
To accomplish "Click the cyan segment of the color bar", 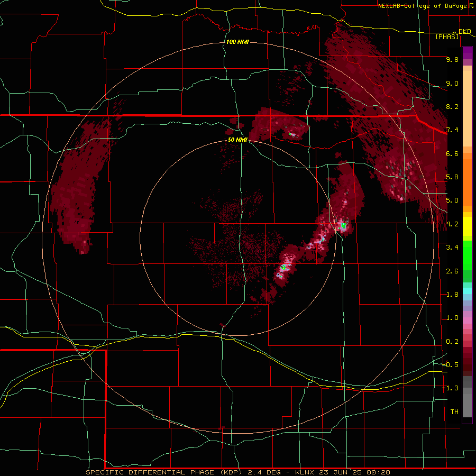I will pos(467,290).
